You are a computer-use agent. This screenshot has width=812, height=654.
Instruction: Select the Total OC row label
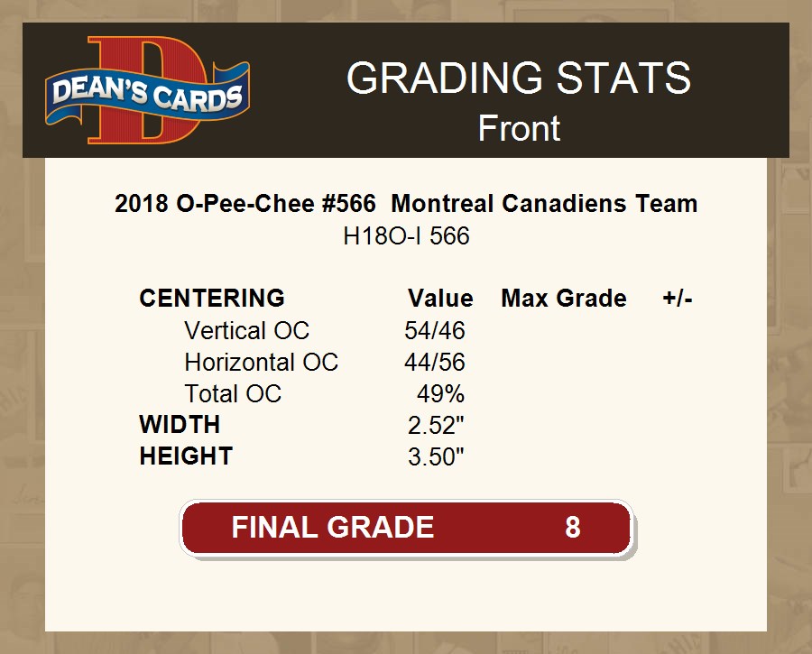click(x=233, y=394)
